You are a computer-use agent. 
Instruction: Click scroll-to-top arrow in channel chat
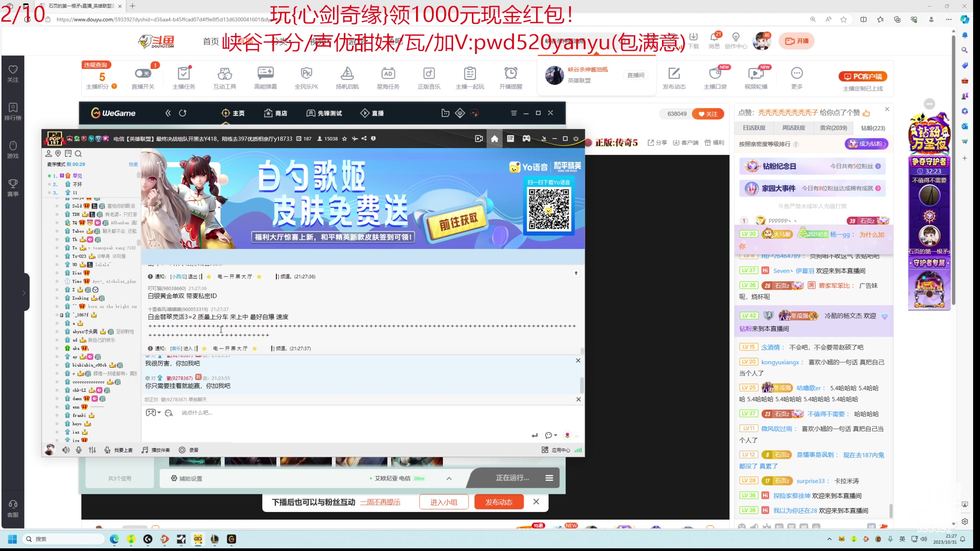(x=576, y=273)
